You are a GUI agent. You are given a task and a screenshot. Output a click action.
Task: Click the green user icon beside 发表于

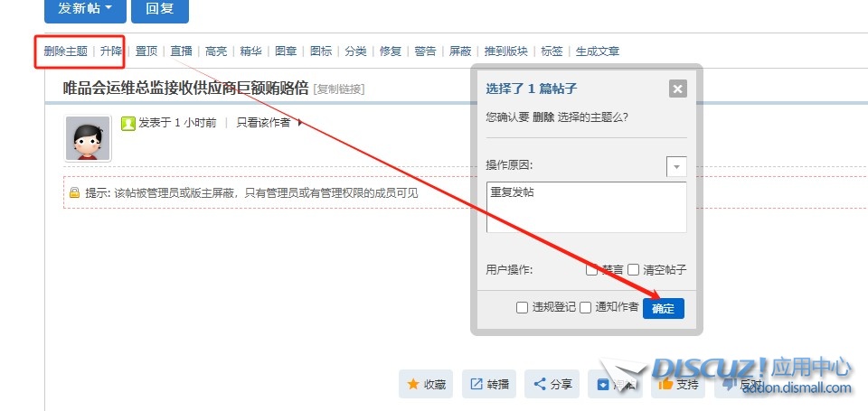[x=127, y=123]
